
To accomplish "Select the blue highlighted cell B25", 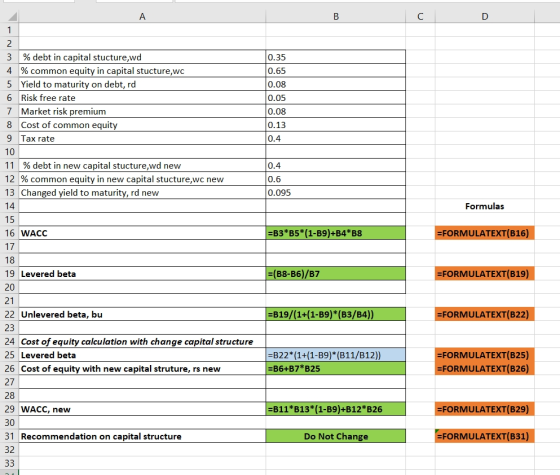I will pos(336,355).
